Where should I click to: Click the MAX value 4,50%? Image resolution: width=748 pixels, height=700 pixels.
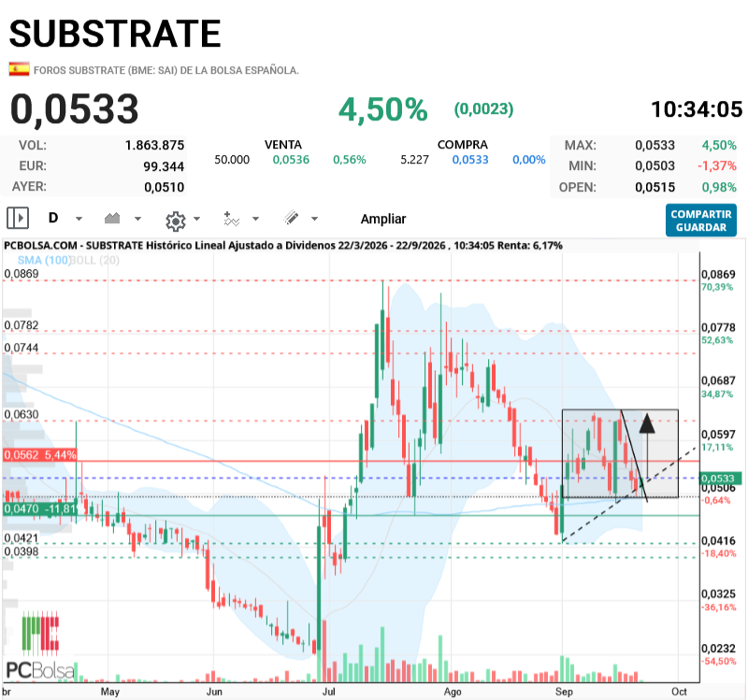[719, 145]
